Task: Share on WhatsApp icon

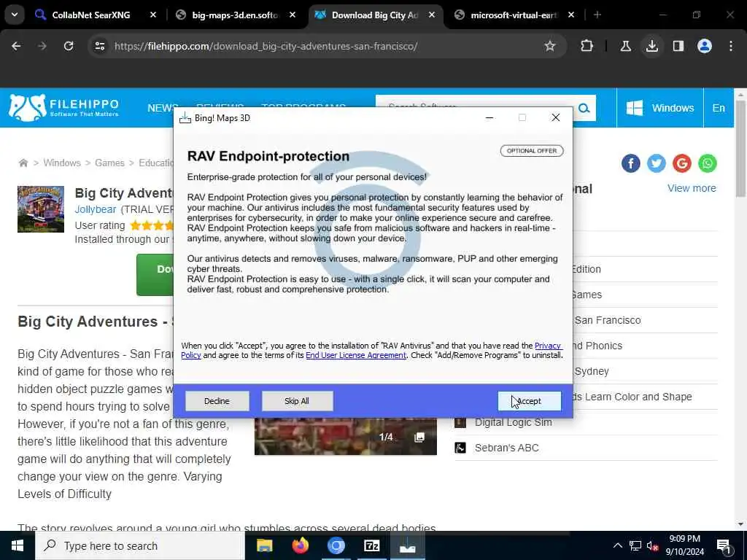Action: (x=708, y=163)
